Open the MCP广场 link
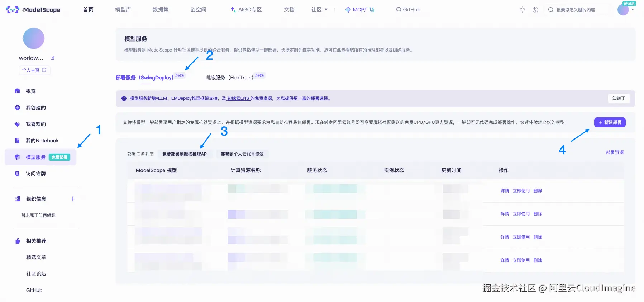The height and width of the screenshot is (302, 644). 360,10
